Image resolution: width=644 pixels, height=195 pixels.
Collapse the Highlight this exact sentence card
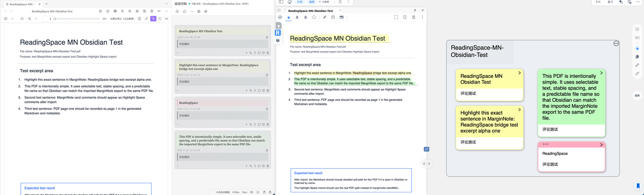click(x=177, y=90)
